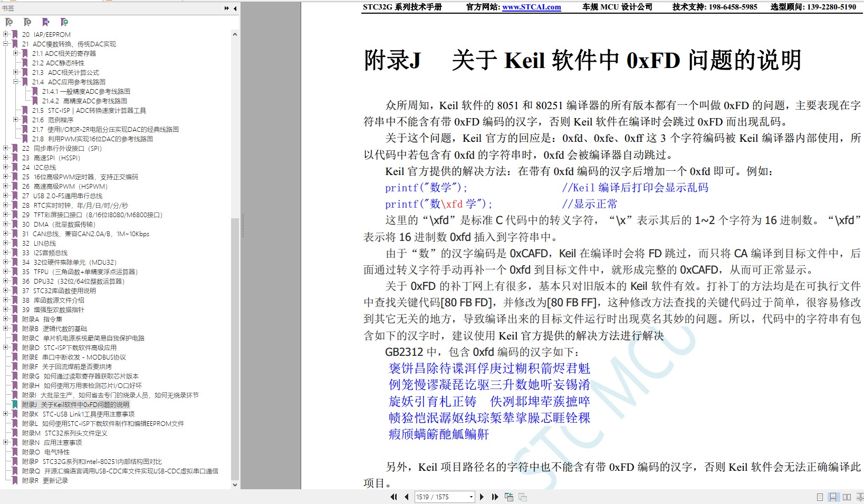Select bookmark 36 DPU32

tap(73, 281)
